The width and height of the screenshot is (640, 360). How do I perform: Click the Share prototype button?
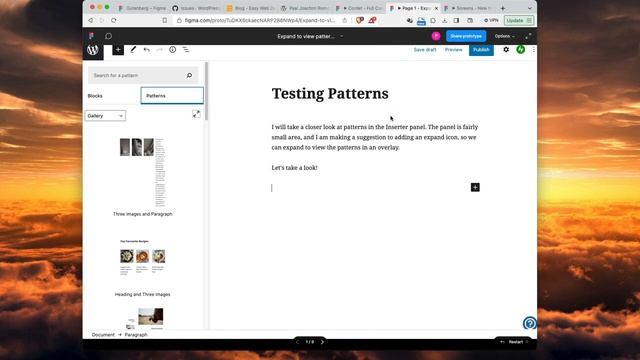[466, 36]
